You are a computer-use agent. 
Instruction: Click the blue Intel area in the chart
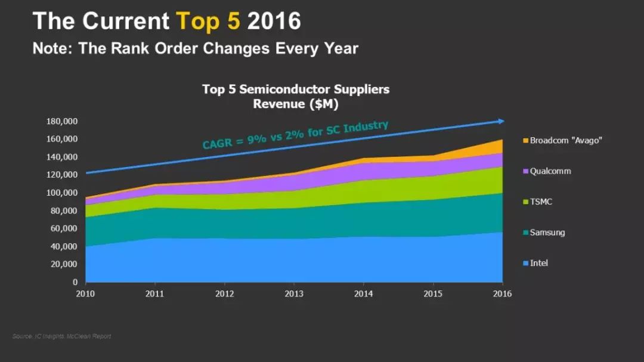[294, 261]
